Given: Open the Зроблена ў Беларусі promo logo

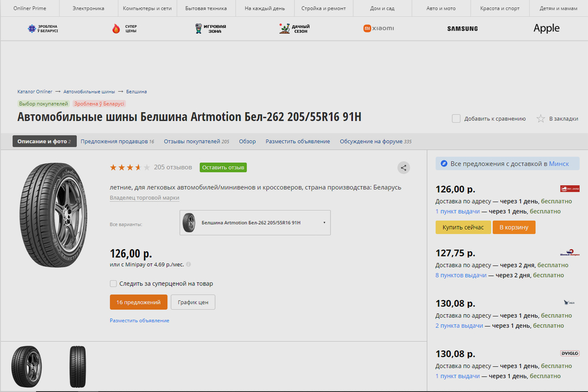Looking at the screenshot, I should pos(43,28).
